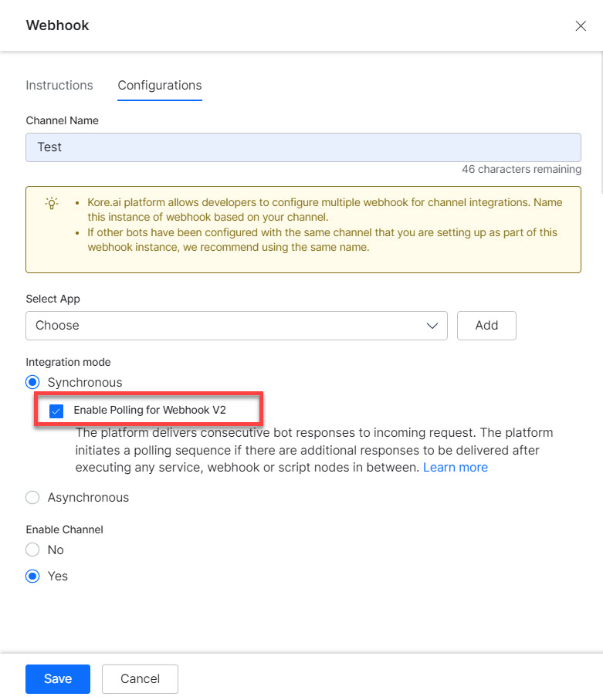Click the Webhook dialog title

58,25
